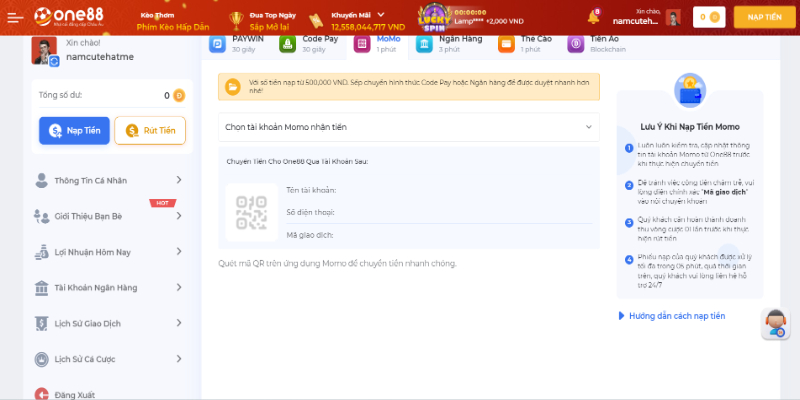Screen dimensions: 800x400
Task: Open the live support agent icon
Action: (776, 324)
